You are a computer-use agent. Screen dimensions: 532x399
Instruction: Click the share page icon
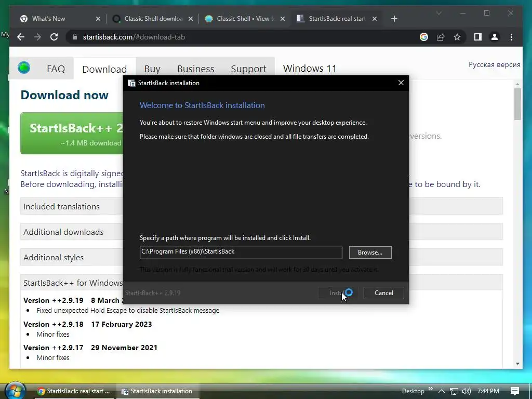pyautogui.click(x=441, y=37)
